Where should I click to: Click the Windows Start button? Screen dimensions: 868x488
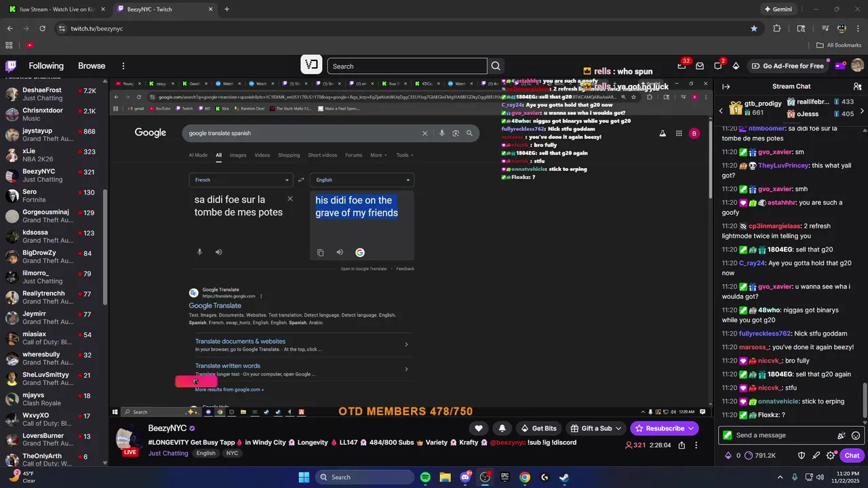[304, 477]
